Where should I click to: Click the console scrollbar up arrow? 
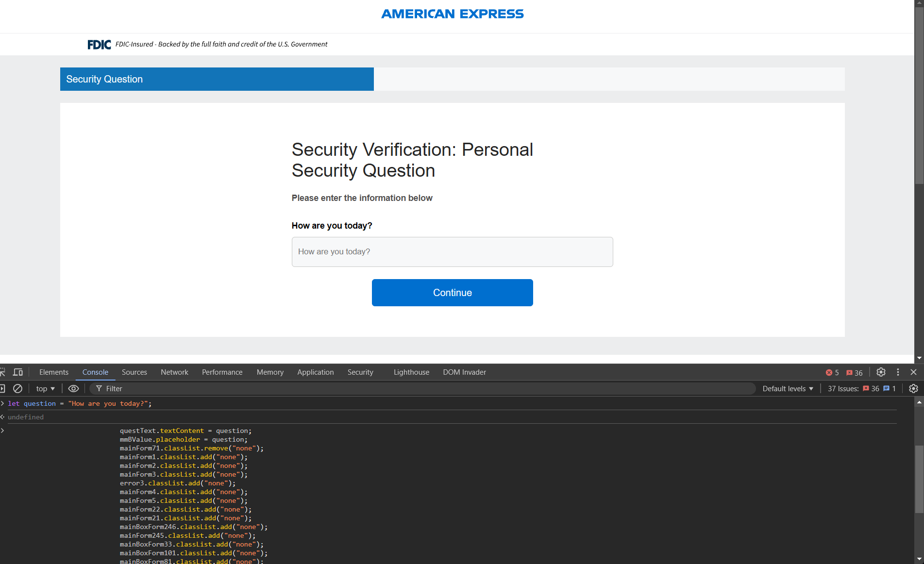pos(919,402)
